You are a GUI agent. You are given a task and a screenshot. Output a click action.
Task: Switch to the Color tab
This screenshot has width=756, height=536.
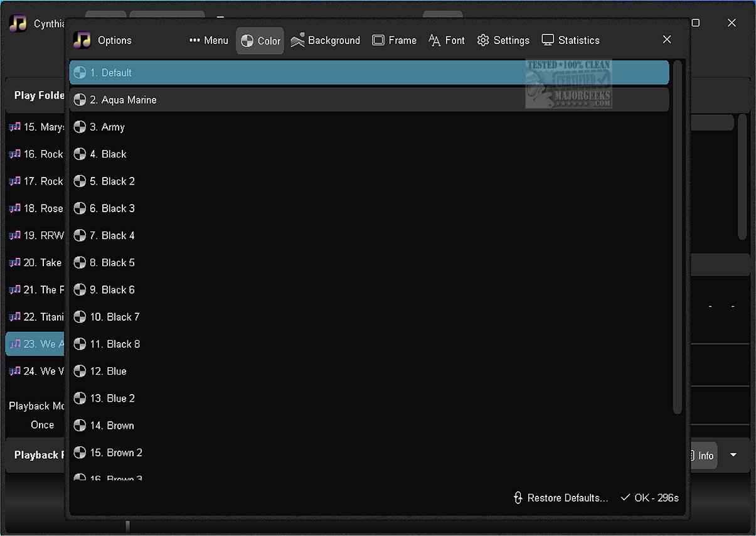pyautogui.click(x=260, y=41)
